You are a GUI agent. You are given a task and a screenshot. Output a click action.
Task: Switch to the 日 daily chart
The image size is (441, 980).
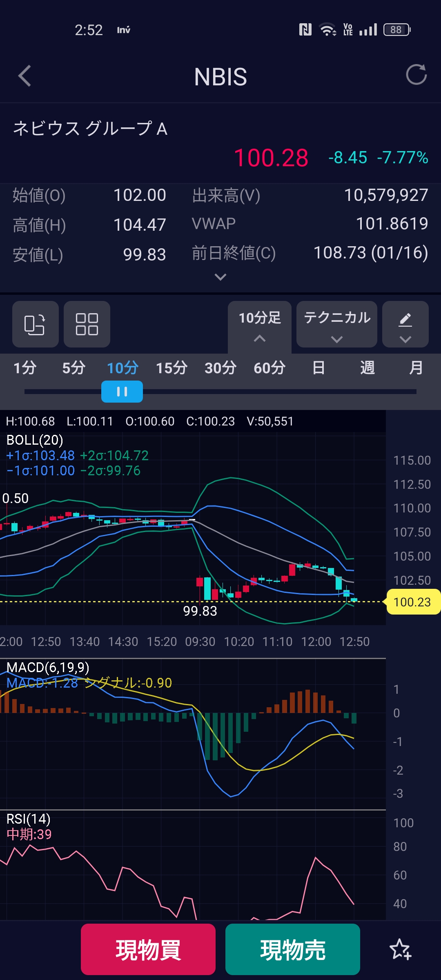318,368
